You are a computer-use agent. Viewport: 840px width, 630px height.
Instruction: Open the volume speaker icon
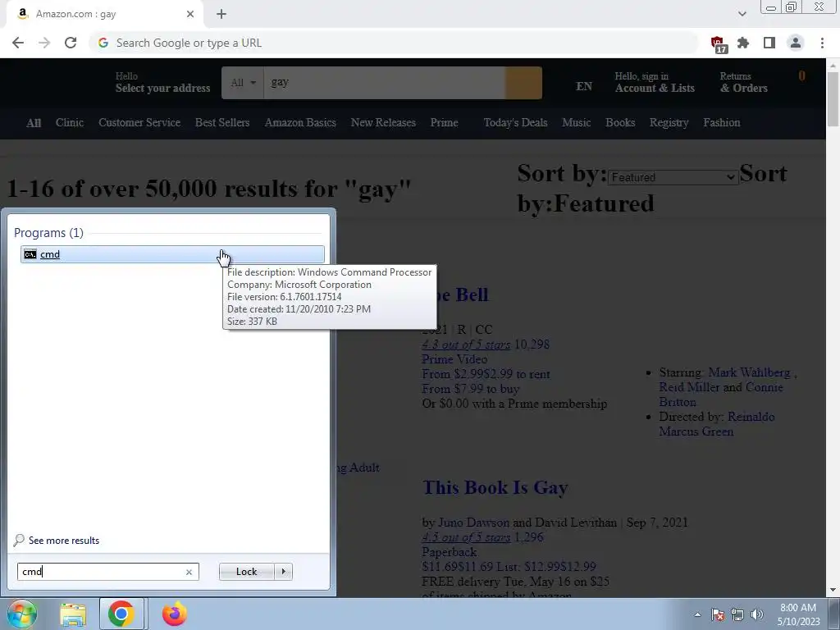[x=757, y=615]
